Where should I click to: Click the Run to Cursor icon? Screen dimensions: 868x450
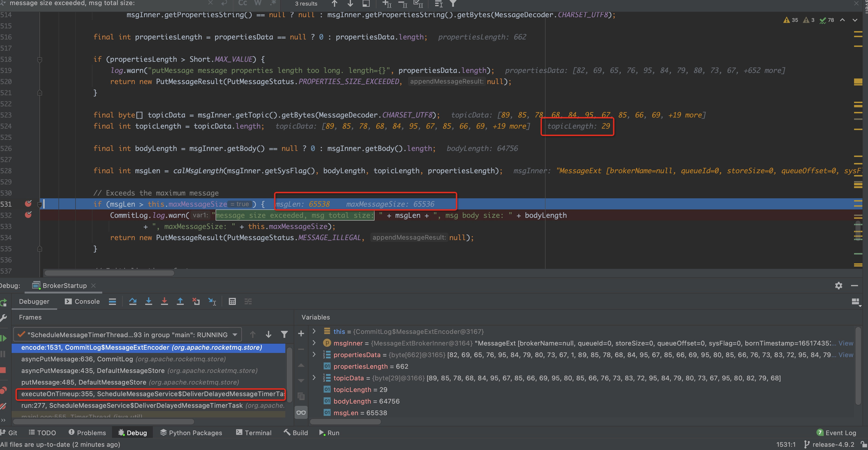212,301
